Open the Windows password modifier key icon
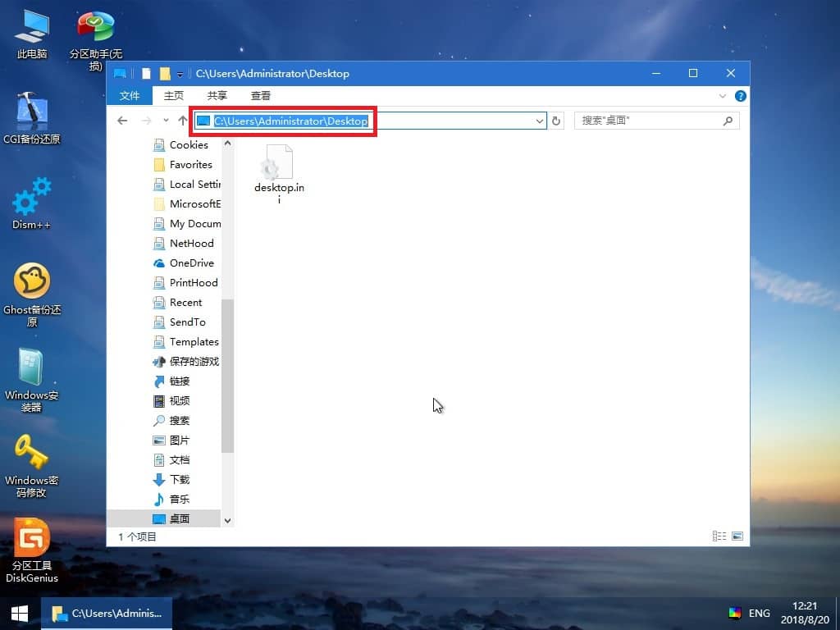The width and height of the screenshot is (840, 630). [31, 452]
